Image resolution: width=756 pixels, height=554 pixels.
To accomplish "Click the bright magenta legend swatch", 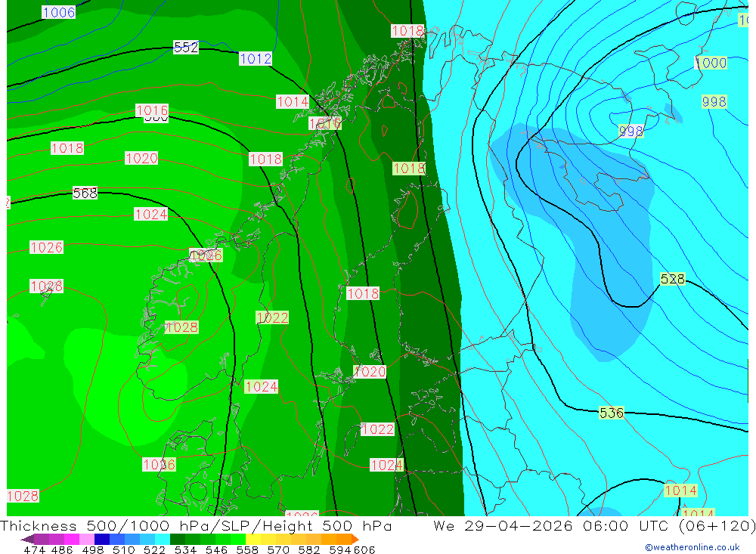I will point(72,539).
